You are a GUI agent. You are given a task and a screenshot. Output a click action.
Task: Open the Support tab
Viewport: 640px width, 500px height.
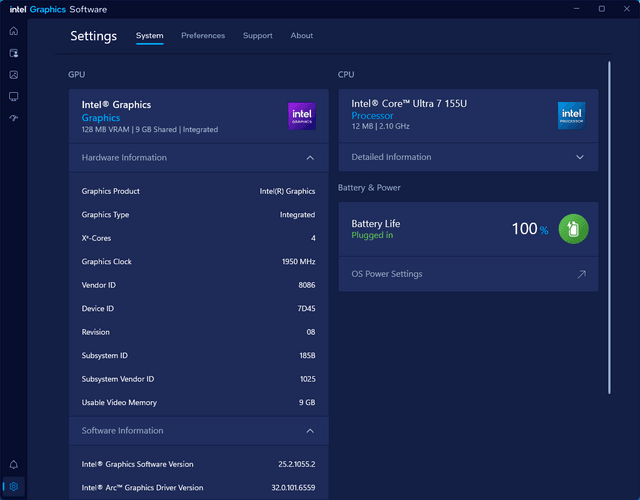click(258, 36)
